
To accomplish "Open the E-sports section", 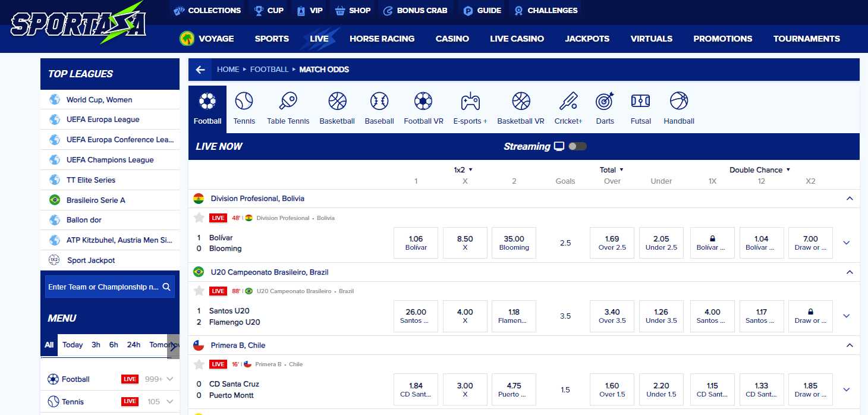I will click(x=470, y=107).
